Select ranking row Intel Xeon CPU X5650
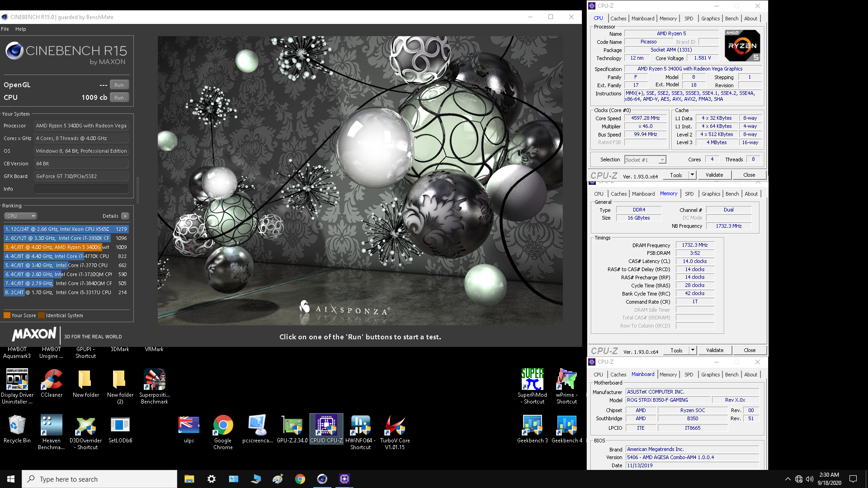Image resolution: width=868 pixels, height=488 pixels. point(66,229)
